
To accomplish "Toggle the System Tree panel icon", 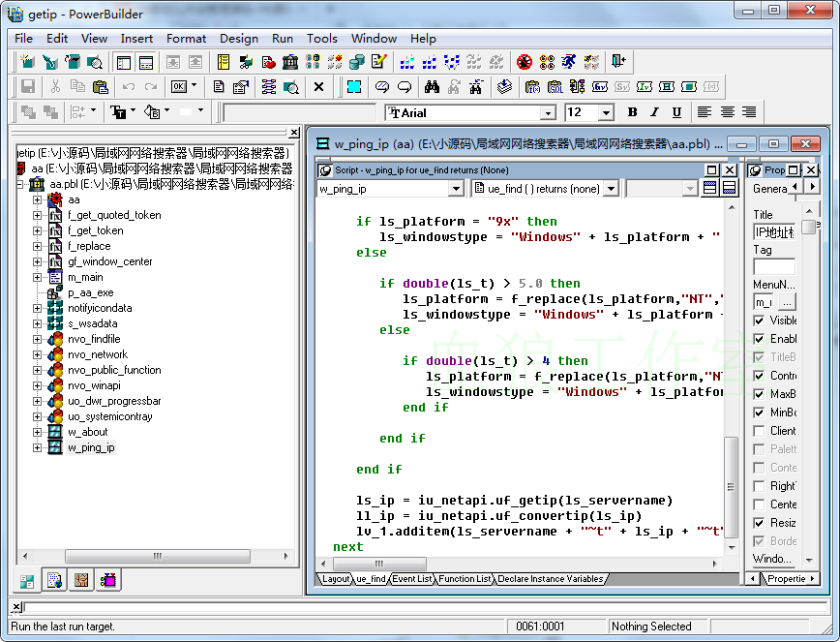I will point(124,62).
